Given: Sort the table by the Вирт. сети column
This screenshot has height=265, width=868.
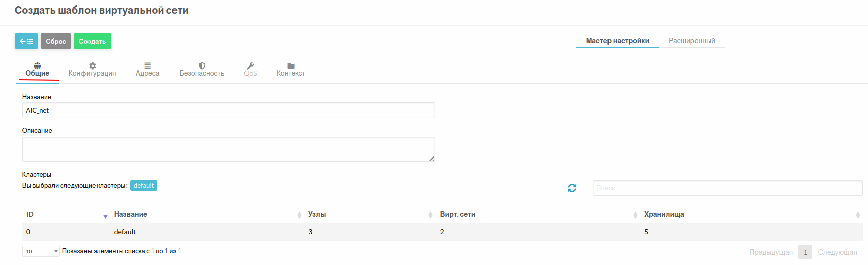Looking at the screenshot, I should tap(538, 215).
